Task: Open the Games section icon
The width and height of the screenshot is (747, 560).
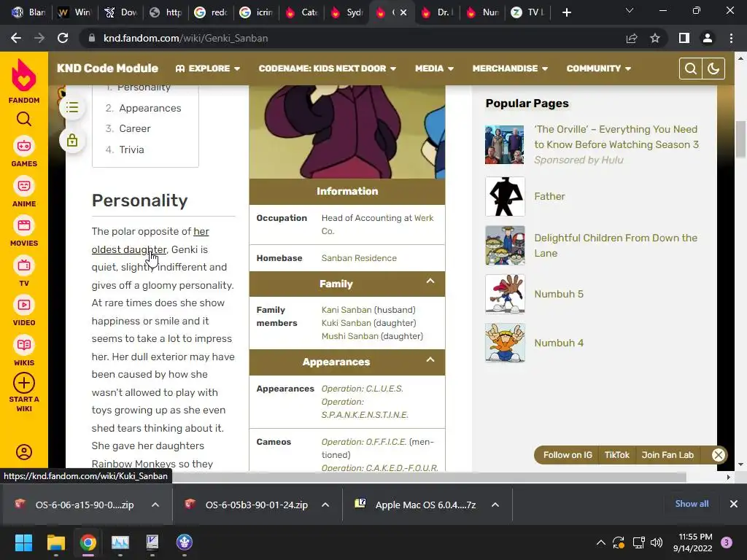Action: 24,146
